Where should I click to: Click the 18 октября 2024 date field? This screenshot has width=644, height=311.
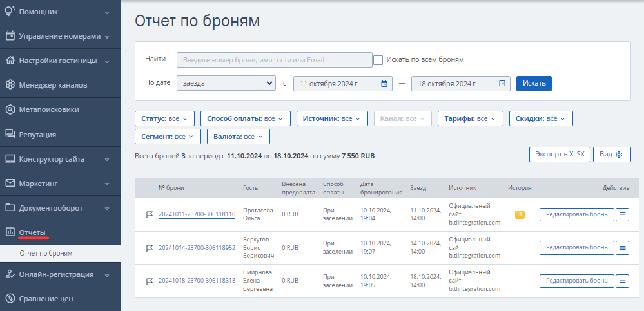click(x=461, y=84)
